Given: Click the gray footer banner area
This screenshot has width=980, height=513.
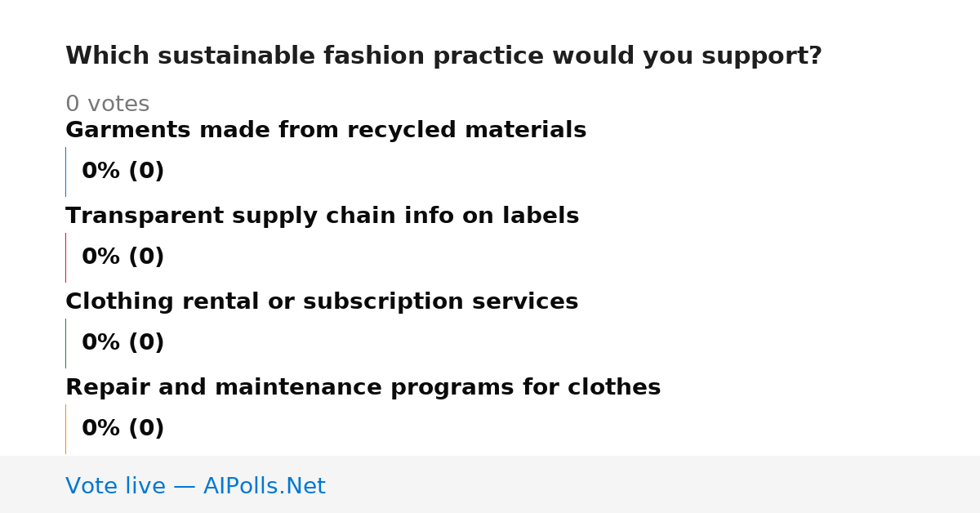Looking at the screenshot, I should point(490,484).
